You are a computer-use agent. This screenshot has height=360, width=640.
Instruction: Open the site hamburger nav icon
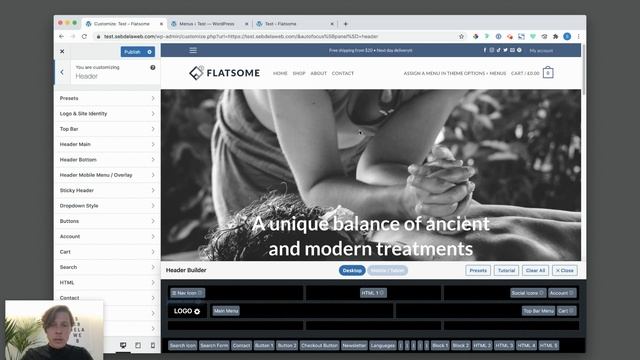[193, 50]
